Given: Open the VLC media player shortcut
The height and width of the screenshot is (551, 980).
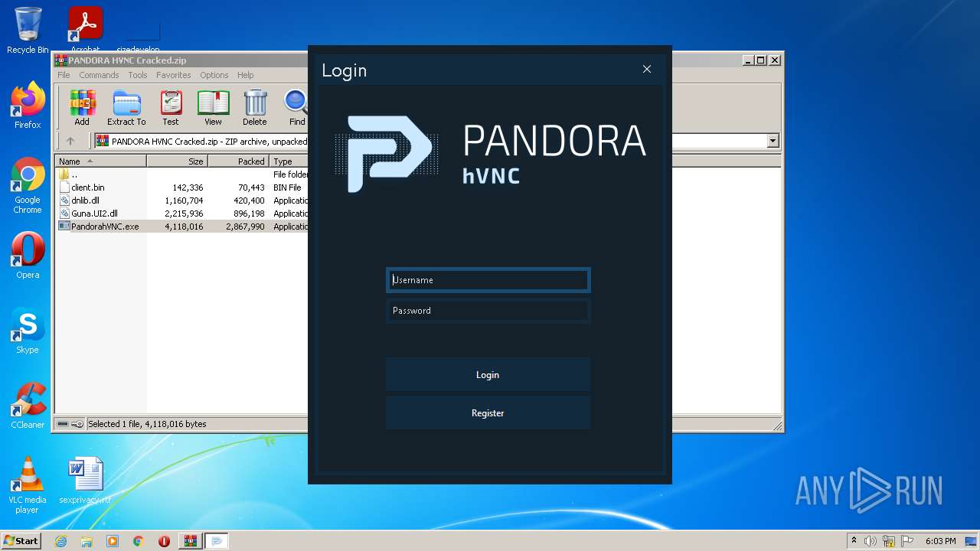Looking at the screenshot, I should pyautogui.click(x=28, y=485).
